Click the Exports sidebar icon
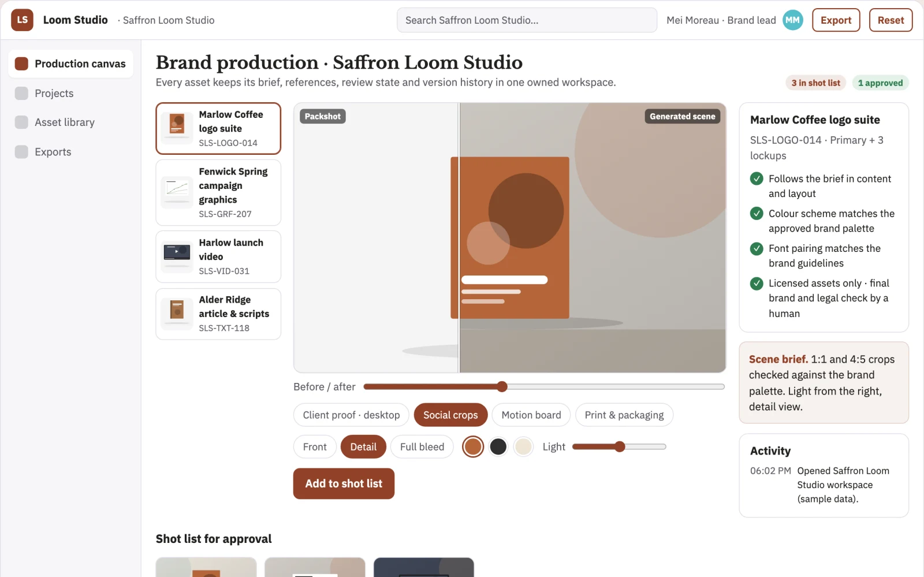Screen dimensions: 924x577 pyautogui.click(x=21, y=151)
